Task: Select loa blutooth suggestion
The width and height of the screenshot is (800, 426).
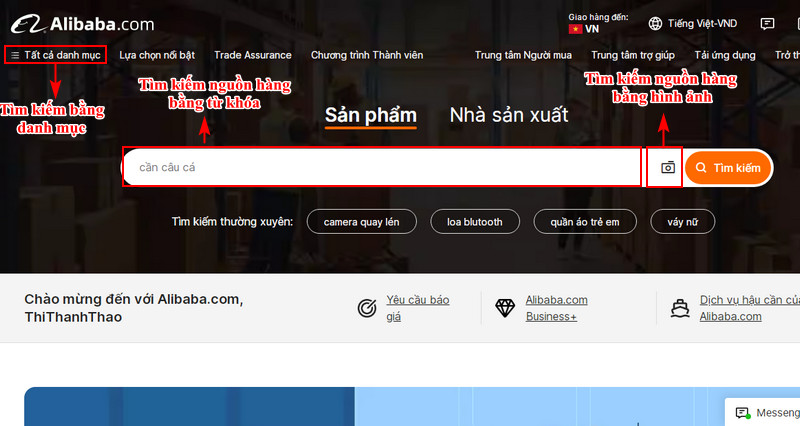Action: [474, 222]
